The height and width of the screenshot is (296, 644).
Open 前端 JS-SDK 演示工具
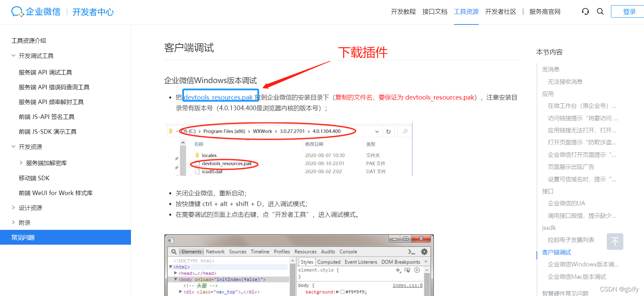point(48,132)
